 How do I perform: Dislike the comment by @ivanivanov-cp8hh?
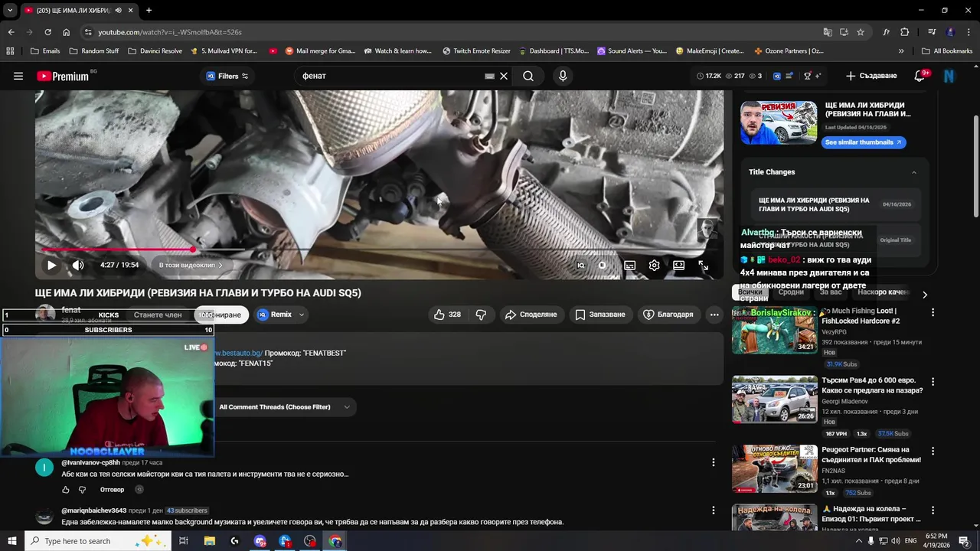click(83, 490)
